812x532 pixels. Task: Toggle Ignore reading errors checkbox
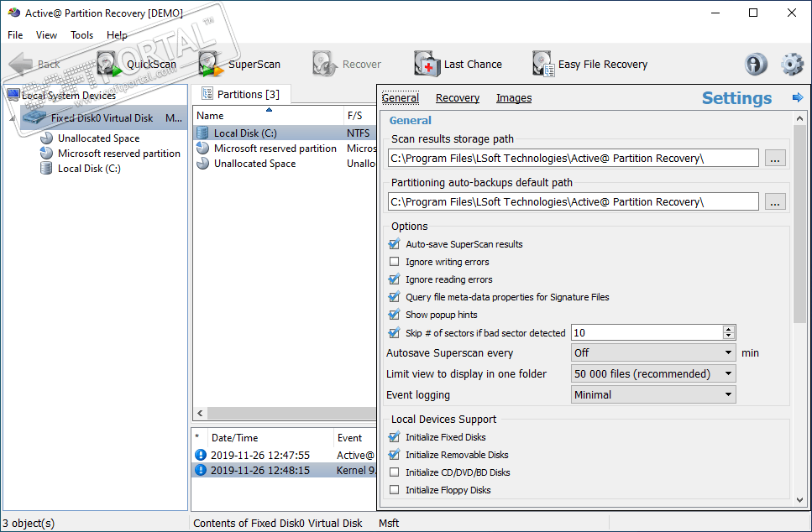point(394,279)
